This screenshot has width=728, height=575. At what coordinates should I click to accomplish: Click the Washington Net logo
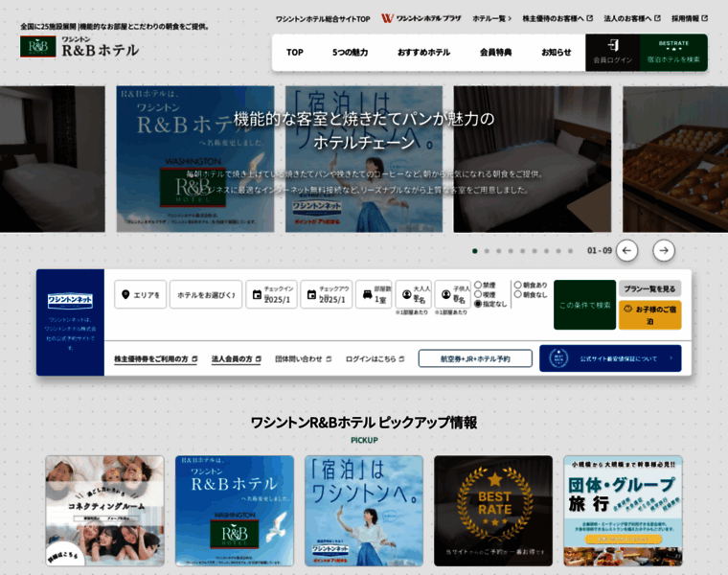pyautogui.click(x=70, y=301)
